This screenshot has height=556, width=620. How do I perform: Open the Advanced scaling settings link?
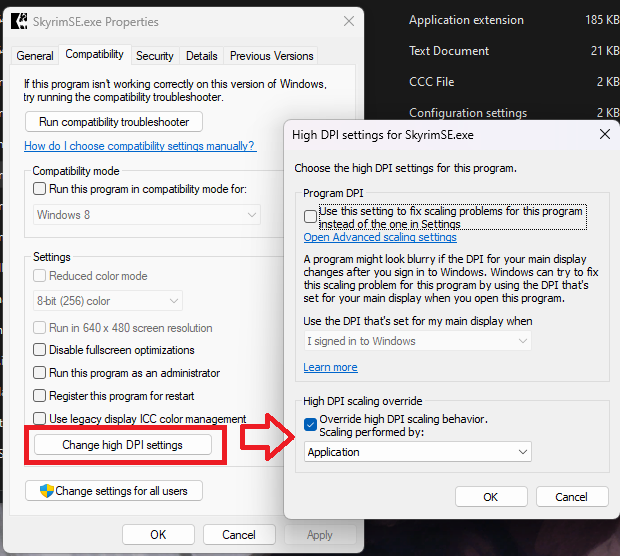(380, 237)
